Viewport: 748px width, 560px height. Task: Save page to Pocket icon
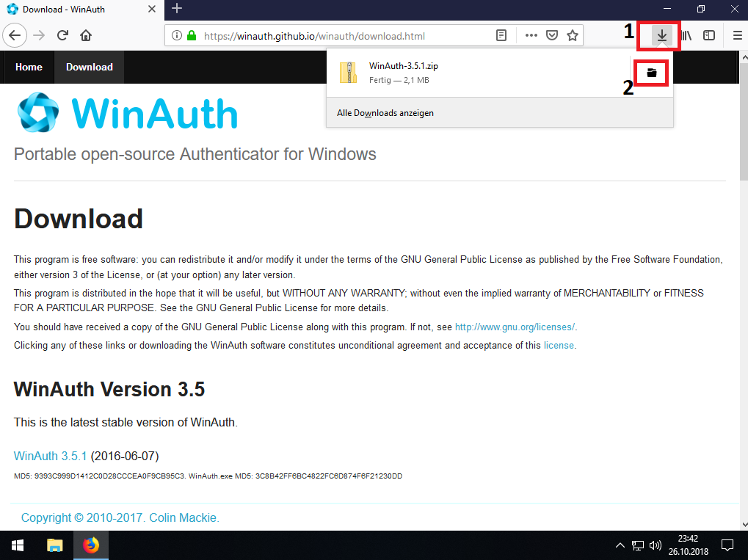[x=552, y=35]
